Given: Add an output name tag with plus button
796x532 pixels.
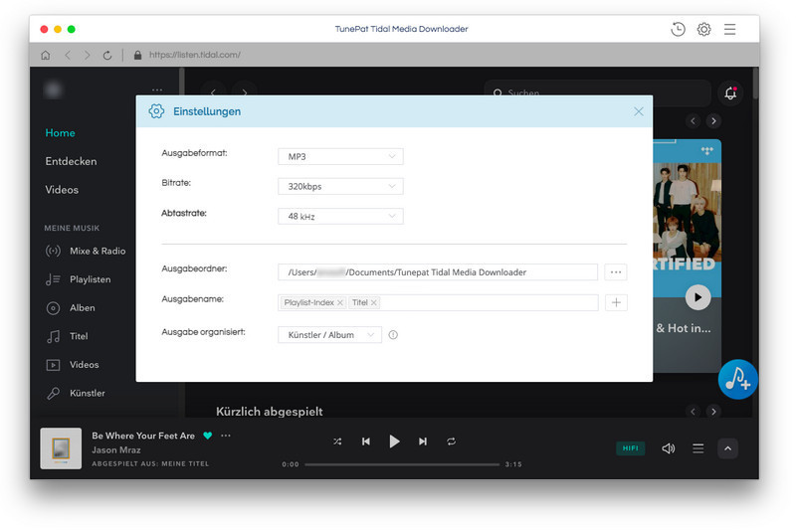Looking at the screenshot, I should [x=616, y=302].
